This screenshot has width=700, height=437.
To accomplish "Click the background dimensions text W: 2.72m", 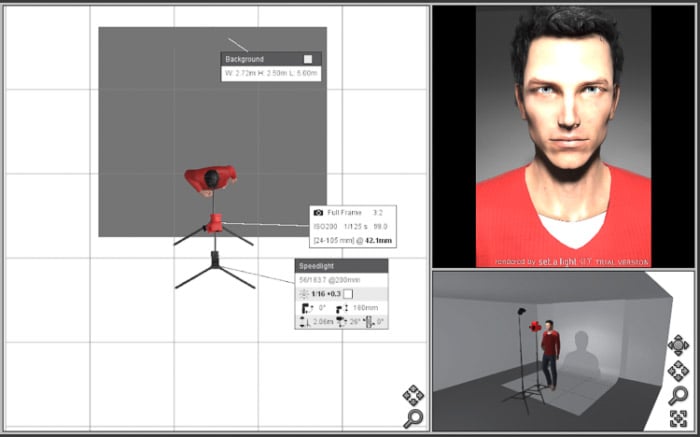I will tap(240, 73).
